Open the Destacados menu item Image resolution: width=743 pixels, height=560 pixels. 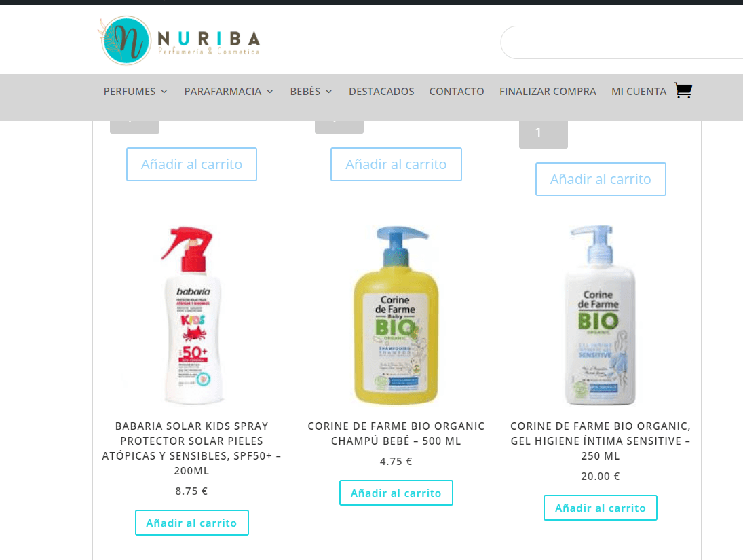[381, 92]
